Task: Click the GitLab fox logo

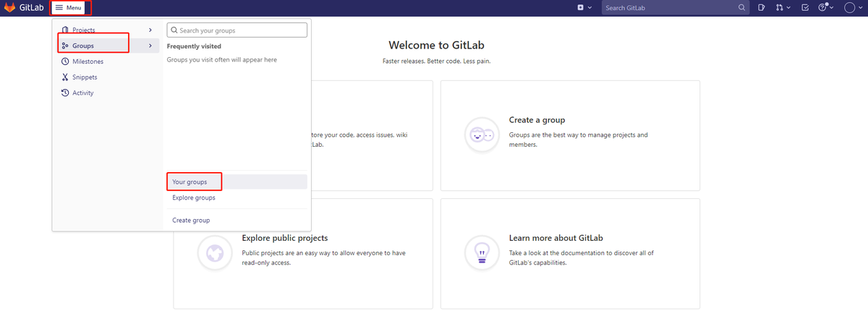Action: click(11, 7)
